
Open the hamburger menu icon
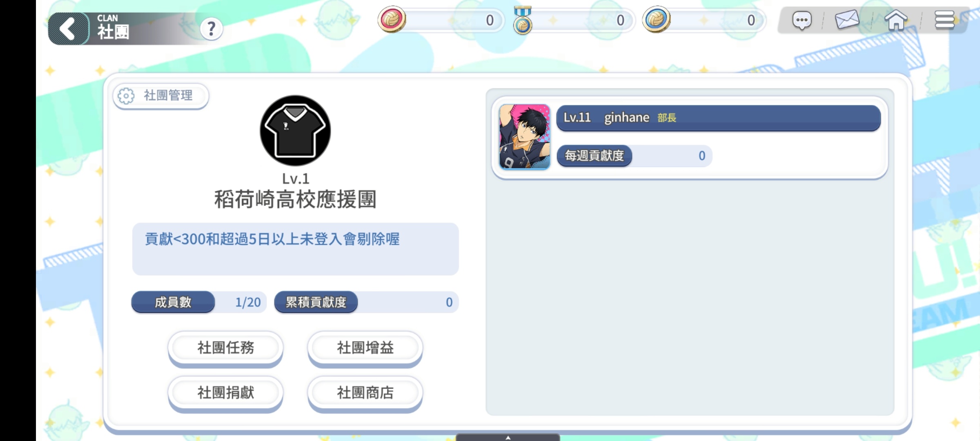point(944,20)
